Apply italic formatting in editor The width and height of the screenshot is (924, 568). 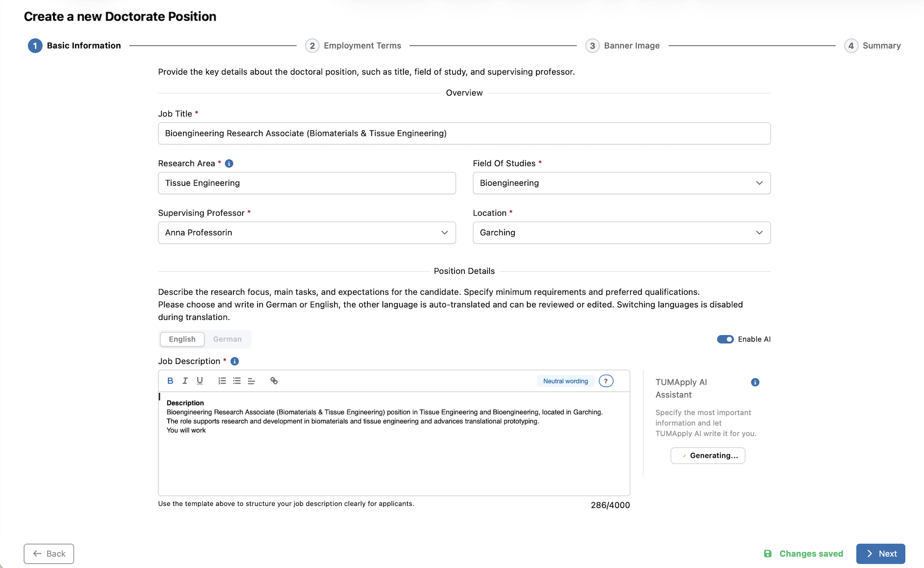185,381
